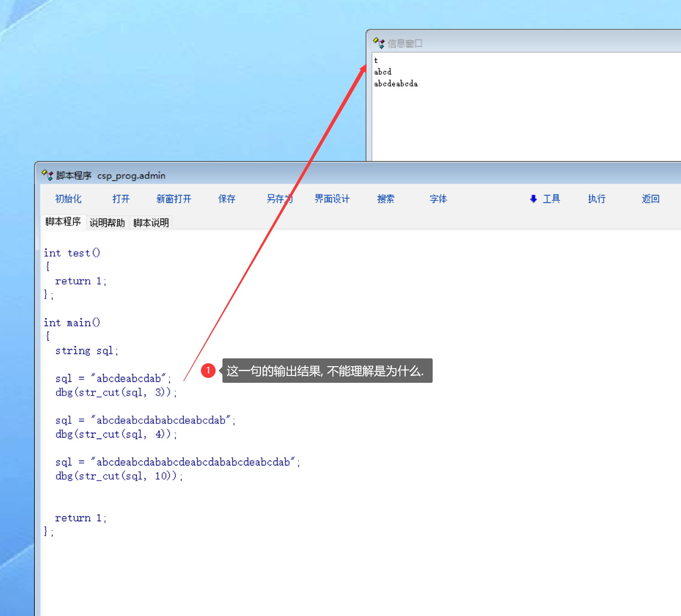
Task: Click the 信息窗口 window title icon
Action: [x=379, y=43]
